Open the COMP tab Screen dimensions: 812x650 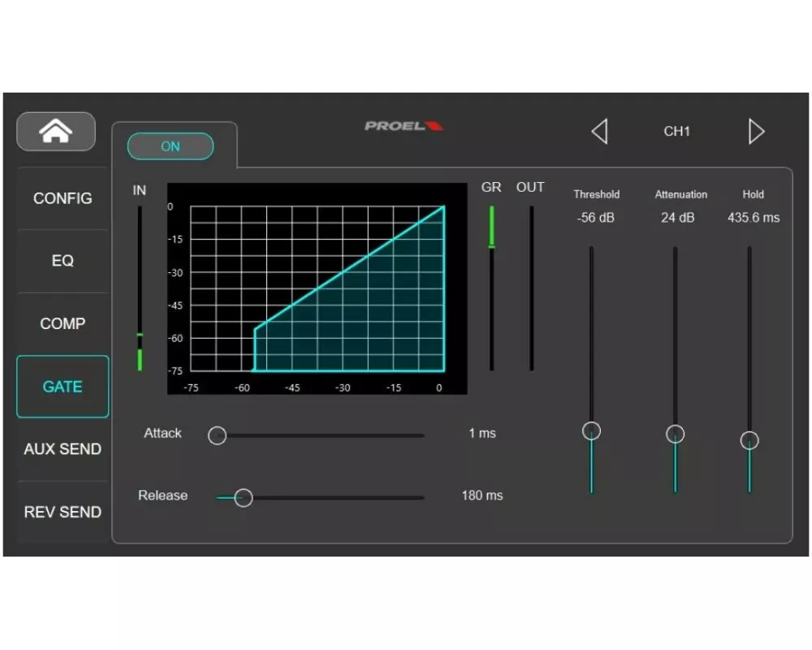coord(63,323)
